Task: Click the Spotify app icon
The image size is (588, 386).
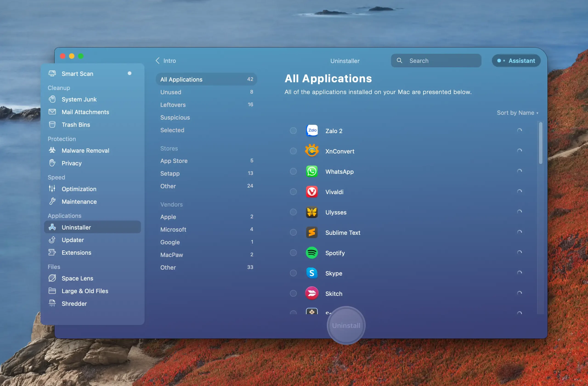Action: [312, 253]
